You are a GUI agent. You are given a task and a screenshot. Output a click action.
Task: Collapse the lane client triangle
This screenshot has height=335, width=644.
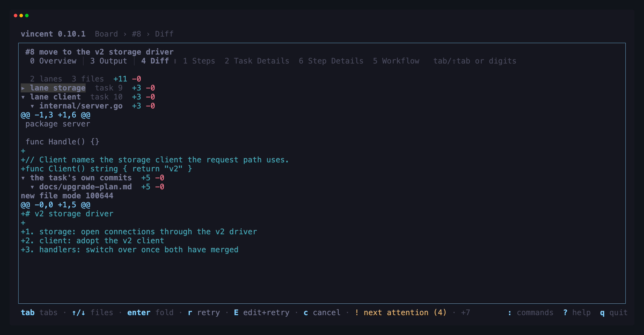pyautogui.click(x=23, y=97)
